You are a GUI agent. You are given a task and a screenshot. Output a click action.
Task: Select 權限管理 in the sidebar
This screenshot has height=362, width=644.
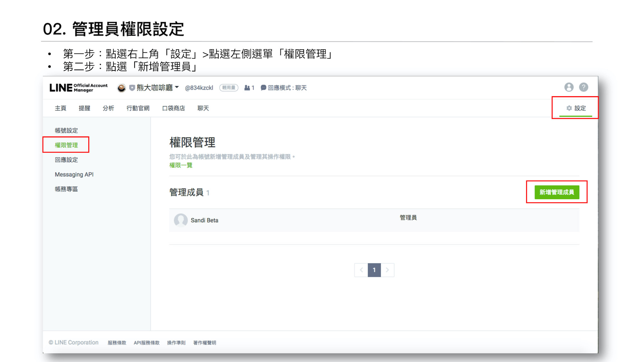point(66,145)
